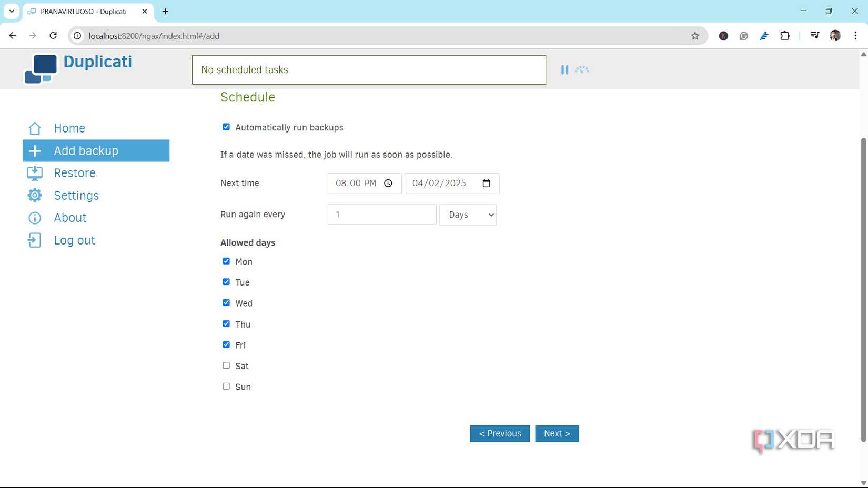This screenshot has height=488, width=868.
Task: Click the Duplicati title link
Action: pos(97,62)
